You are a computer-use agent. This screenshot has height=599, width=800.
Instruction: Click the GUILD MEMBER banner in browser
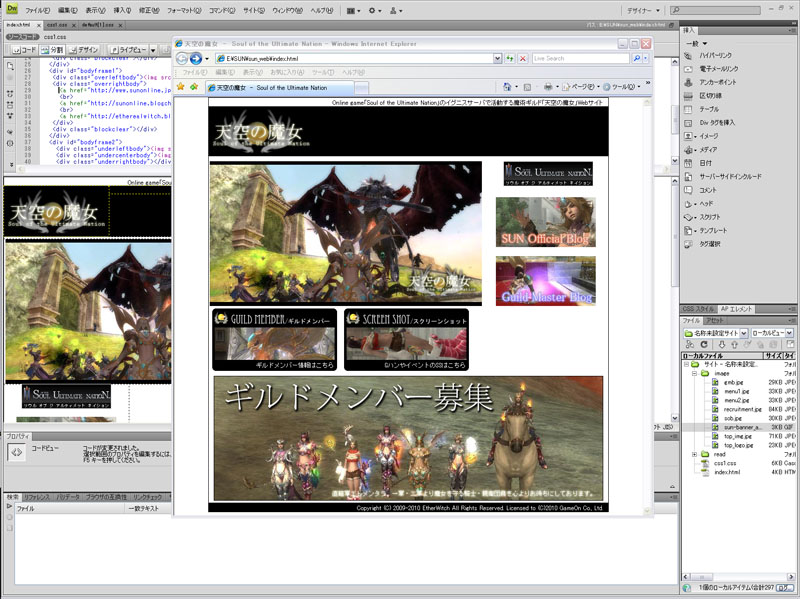point(274,340)
